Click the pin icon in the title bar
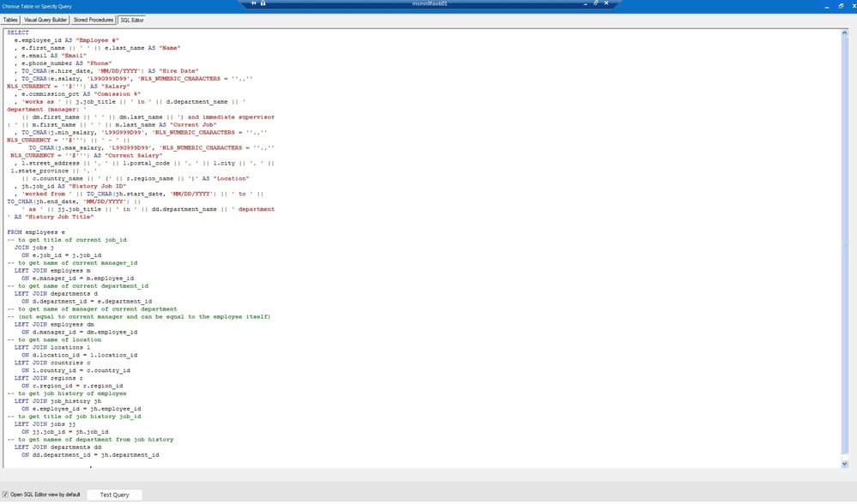857x504 pixels. [x=254, y=3]
